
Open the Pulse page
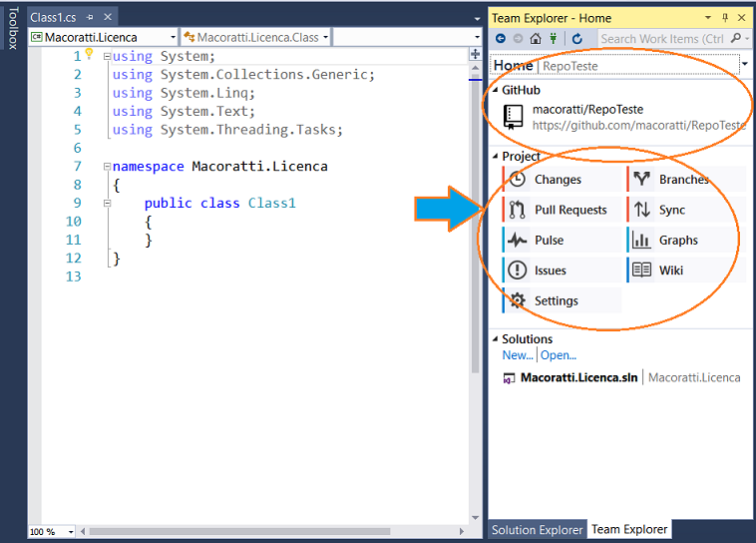pos(562,240)
